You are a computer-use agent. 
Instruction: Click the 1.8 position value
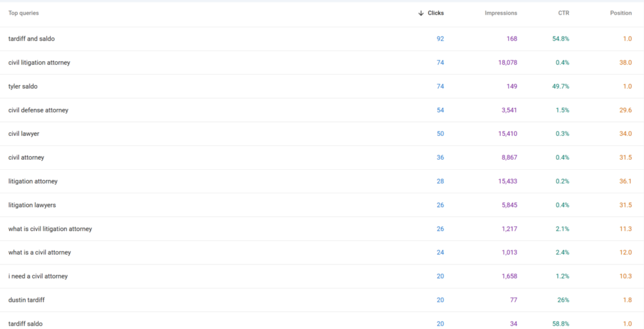pos(627,300)
